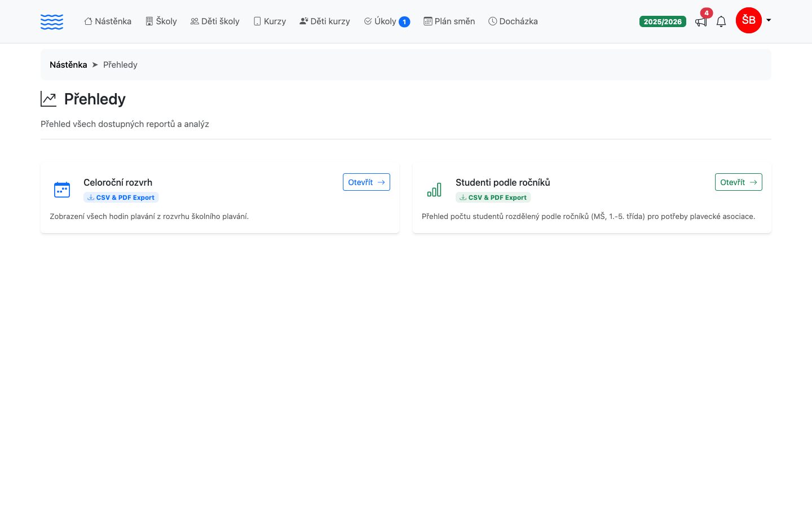Click the people icon beside Děti školy
The height and width of the screenshot is (508, 812).
coord(195,21)
